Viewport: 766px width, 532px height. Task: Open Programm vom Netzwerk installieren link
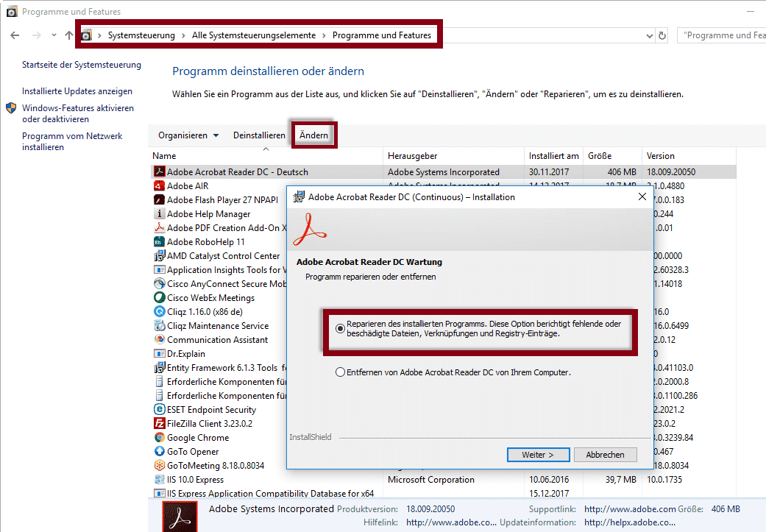click(x=72, y=141)
